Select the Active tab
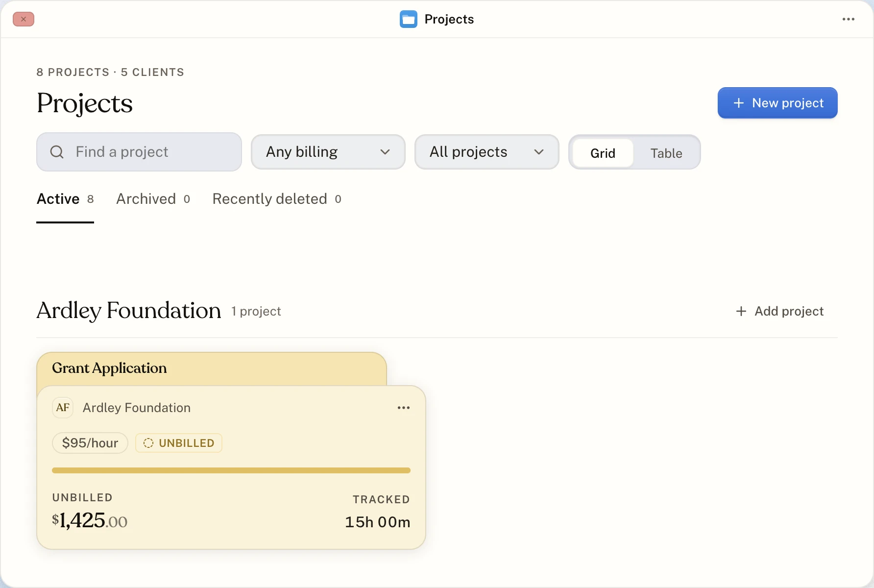The width and height of the screenshot is (874, 588). pyautogui.click(x=65, y=199)
